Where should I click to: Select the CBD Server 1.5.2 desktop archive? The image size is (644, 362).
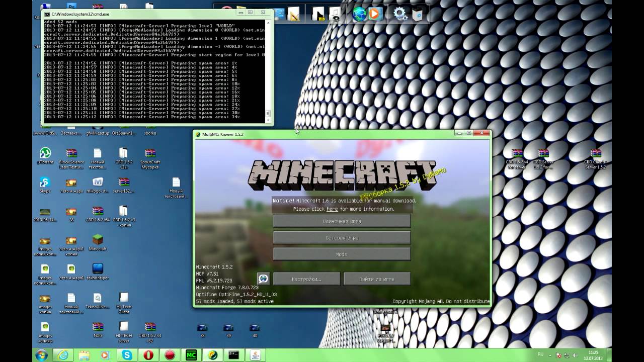pyautogui.click(x=543, y=158)
